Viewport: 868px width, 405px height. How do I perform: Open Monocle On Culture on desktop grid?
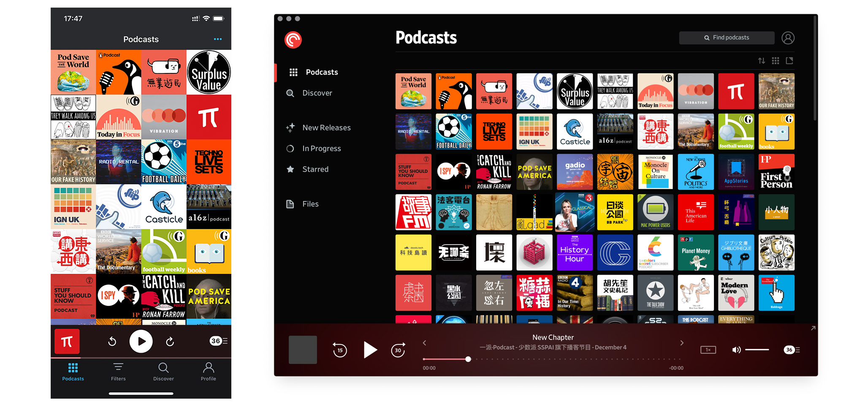(655, 172)
